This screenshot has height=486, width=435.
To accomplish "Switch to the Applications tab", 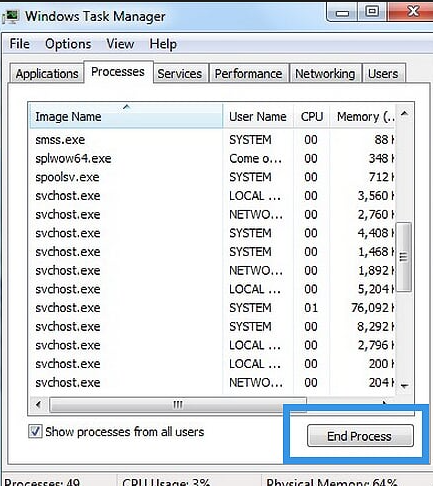I will [47, 73].
